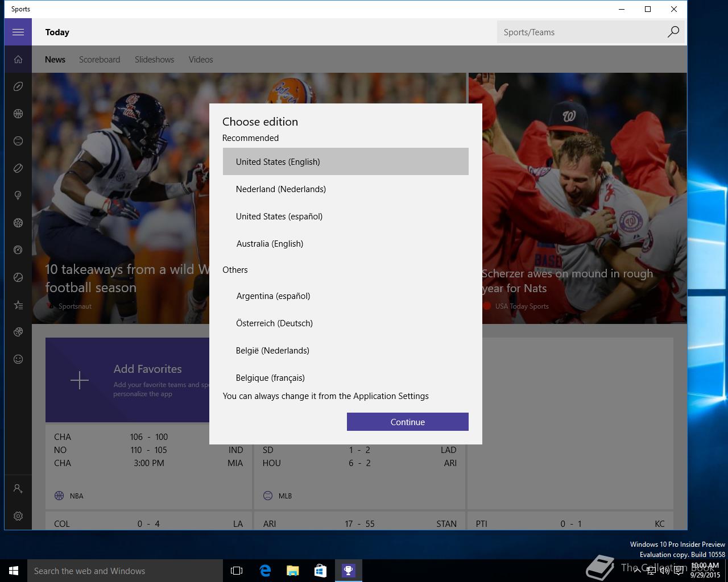
Task: Select Australia (English) edition
Action: click(x=346, y=243)
